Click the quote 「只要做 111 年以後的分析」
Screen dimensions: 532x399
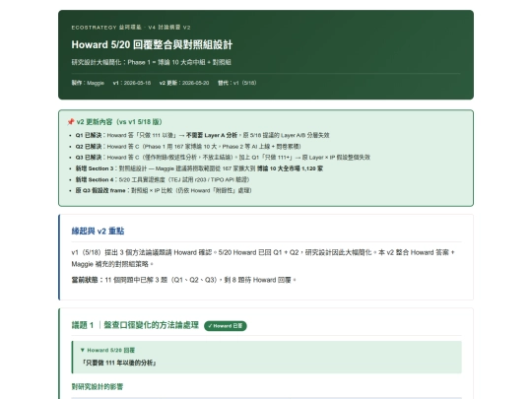pyautogui.click(x=119, y=363)
